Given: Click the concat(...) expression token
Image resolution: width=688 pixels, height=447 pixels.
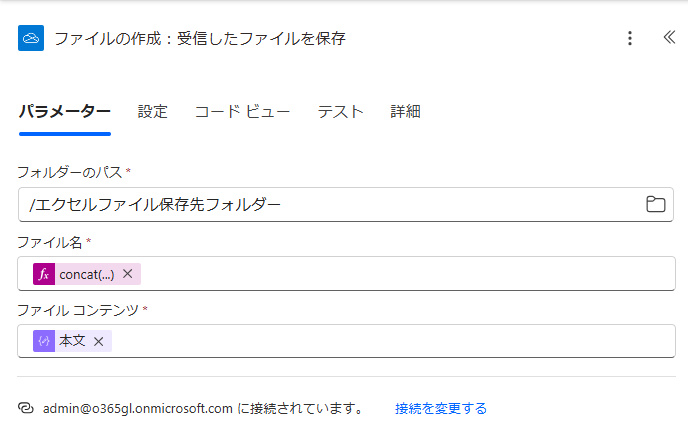Looking at the screenshot, I should pyautogui.click(x=86, y=274).
